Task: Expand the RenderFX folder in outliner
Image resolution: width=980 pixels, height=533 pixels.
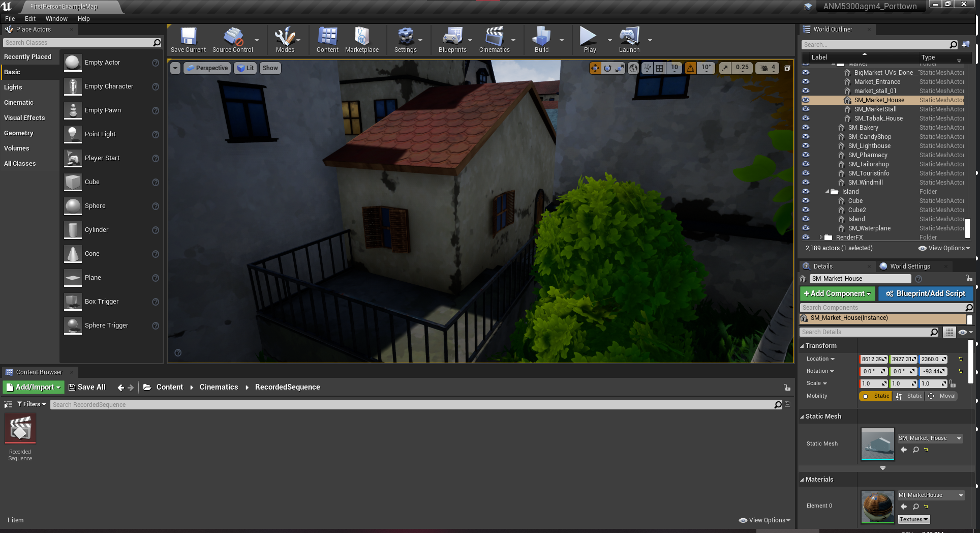Action: pyautogui.click(x=821, y=238)
